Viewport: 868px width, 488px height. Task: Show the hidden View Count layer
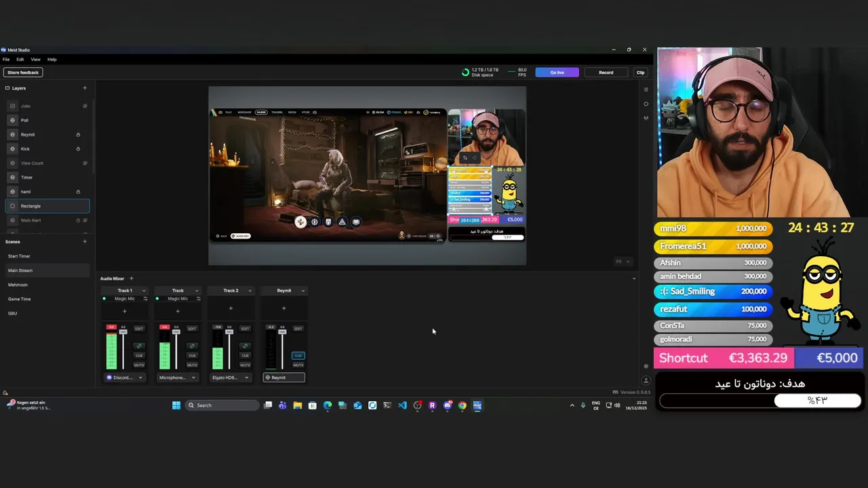point(85,163)
